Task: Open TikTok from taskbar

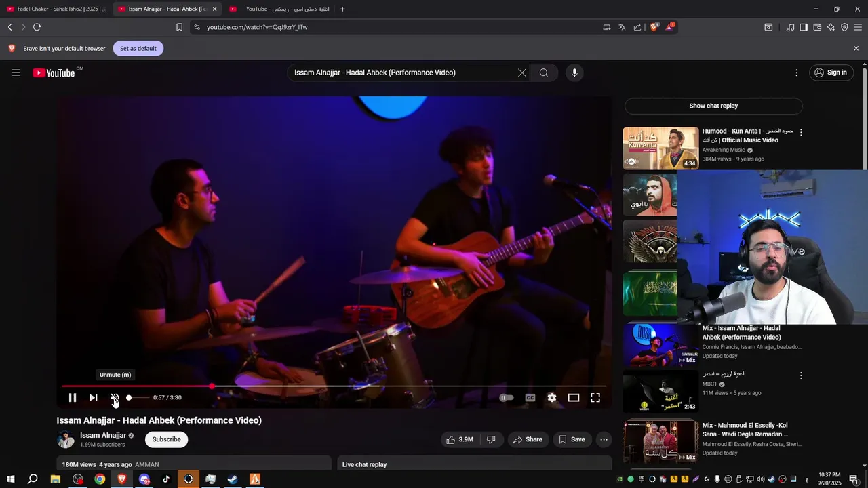Action: pos(166,479)
